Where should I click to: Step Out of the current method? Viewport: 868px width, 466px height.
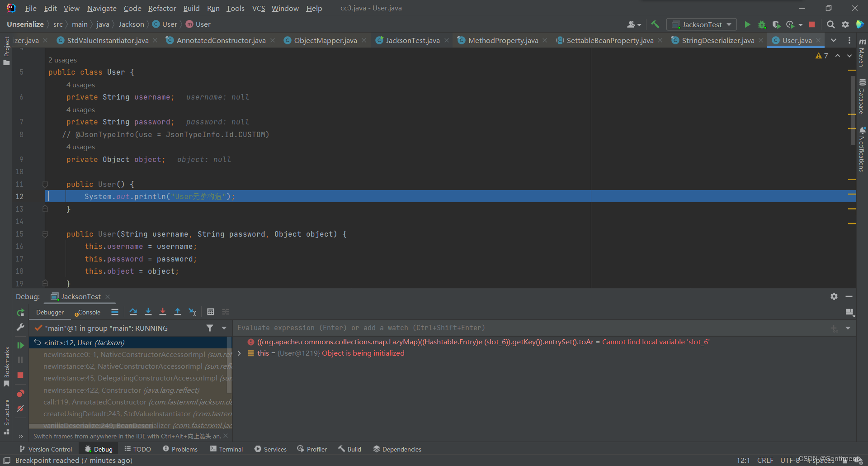[x=178, y=312]
